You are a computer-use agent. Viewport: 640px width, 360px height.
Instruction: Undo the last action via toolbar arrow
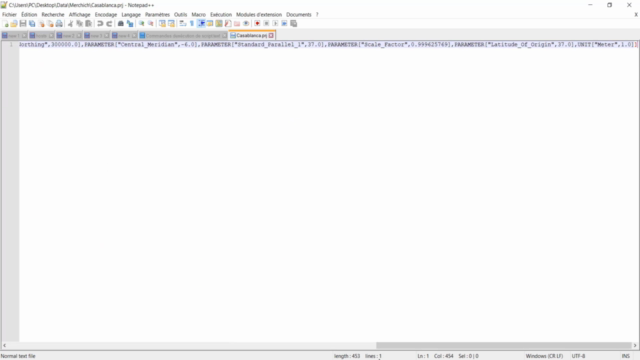coord(100,24)
